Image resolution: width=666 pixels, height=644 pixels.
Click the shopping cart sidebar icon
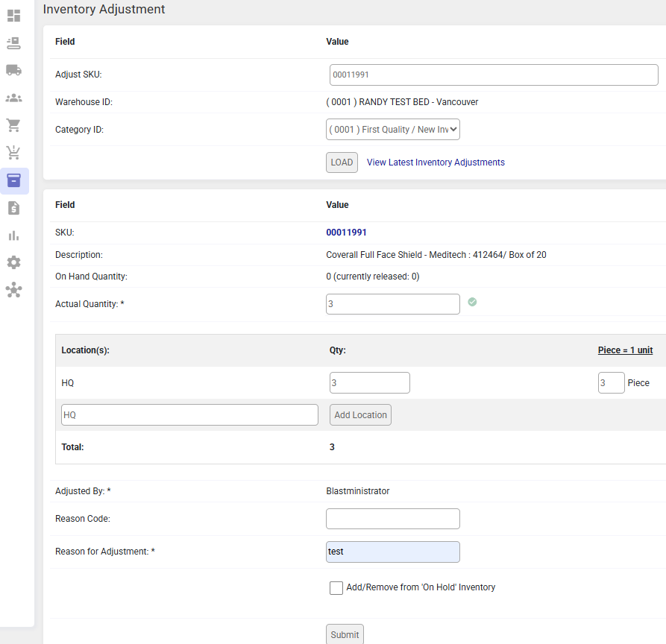[x=14, y=125]
